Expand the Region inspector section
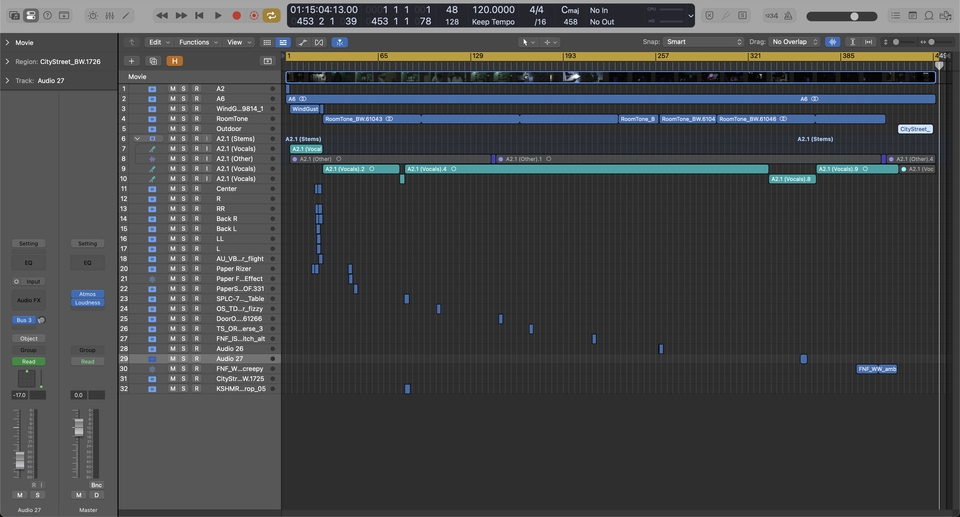960x517 pixels. 7,61
